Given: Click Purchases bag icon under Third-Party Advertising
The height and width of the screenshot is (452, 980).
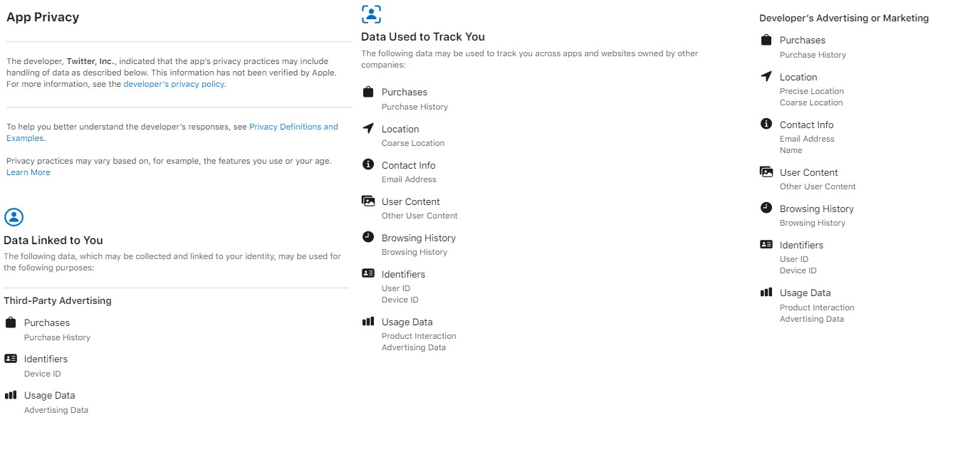Looking at the screenshot, I should click(11, 322).
